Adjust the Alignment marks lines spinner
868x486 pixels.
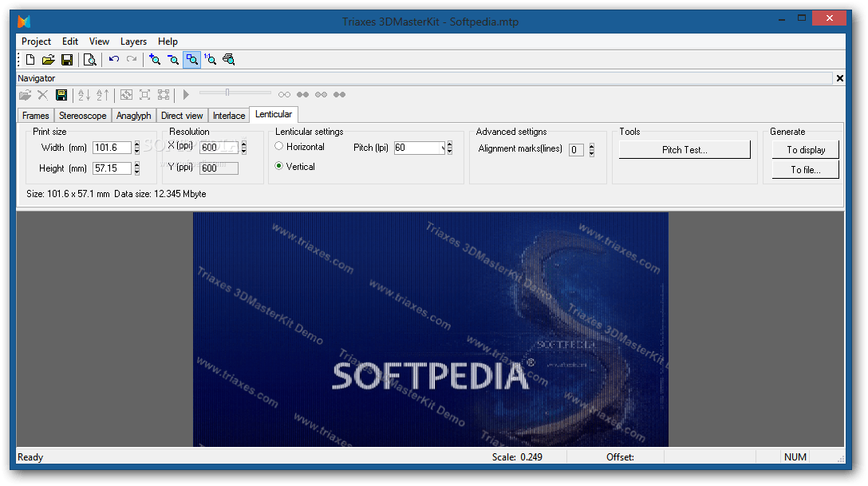coord(590,149)
